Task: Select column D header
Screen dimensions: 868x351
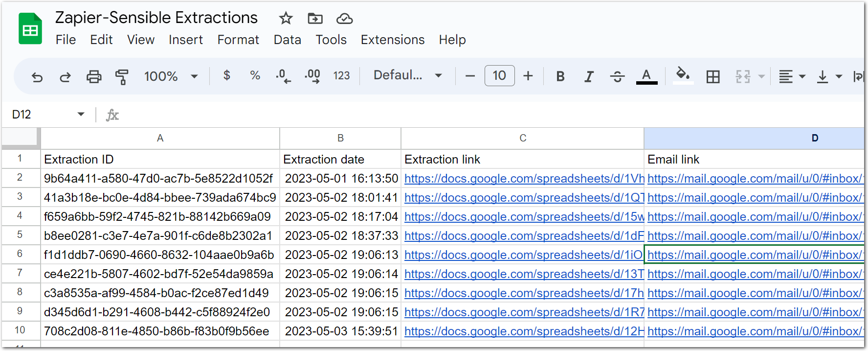Action: coord(754,138)
